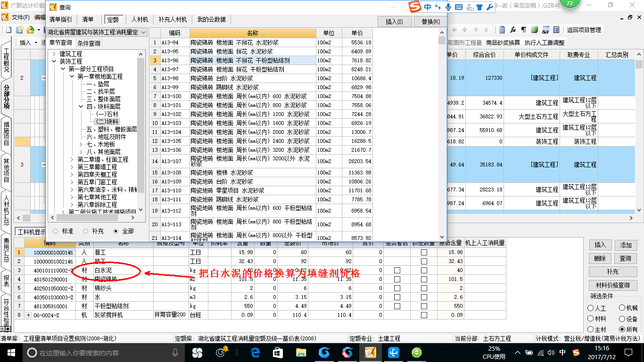Screen dimensions: 644x362
Task: Select the 补充 radio button
Action: pyautogui.click(x=85, y=231)
